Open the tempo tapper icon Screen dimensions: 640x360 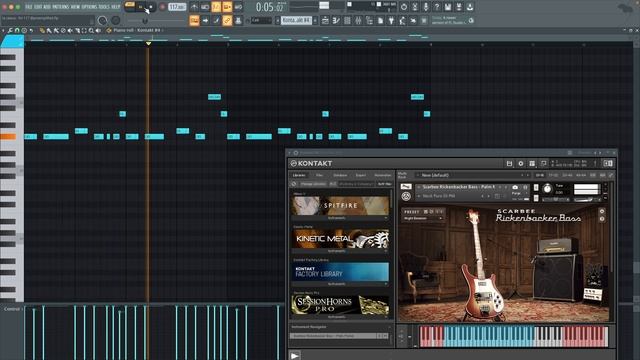click(x=402, y=20)
